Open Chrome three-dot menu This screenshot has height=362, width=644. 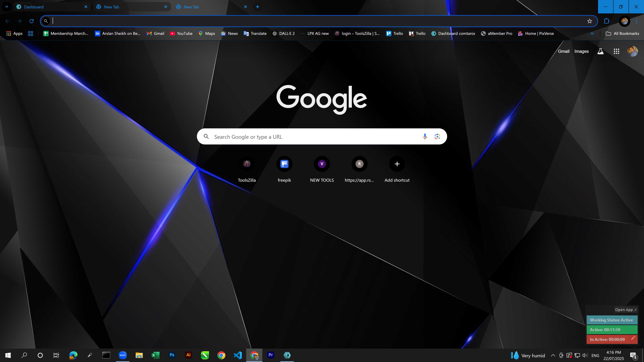(636, 21)
